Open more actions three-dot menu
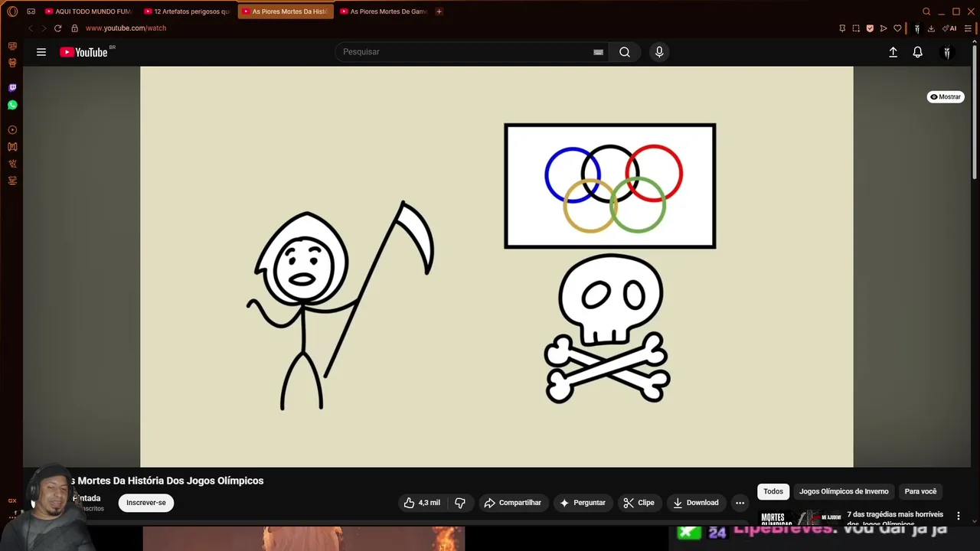The width and height of the screenshot is (980, 551). pos(740,503)
